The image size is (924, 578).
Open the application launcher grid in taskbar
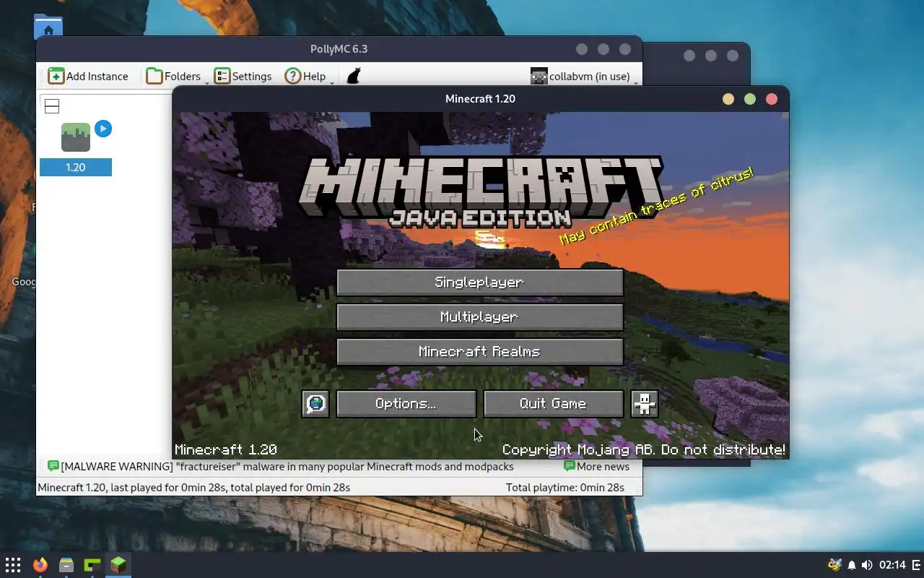click(x=13, y=565)
